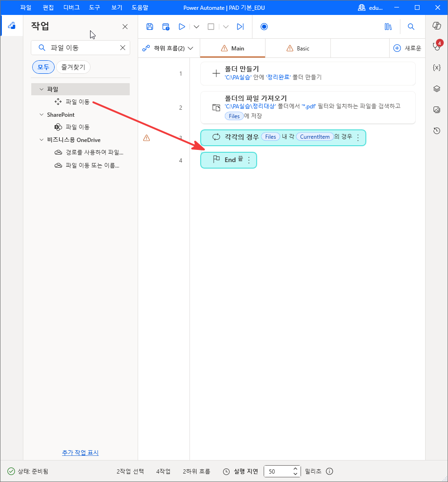
Task: Open the asset library books icon
Action: [x=388, y=27]
